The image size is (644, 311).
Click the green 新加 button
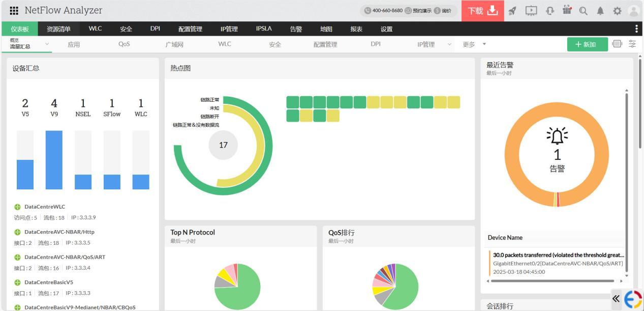point(587,44)
